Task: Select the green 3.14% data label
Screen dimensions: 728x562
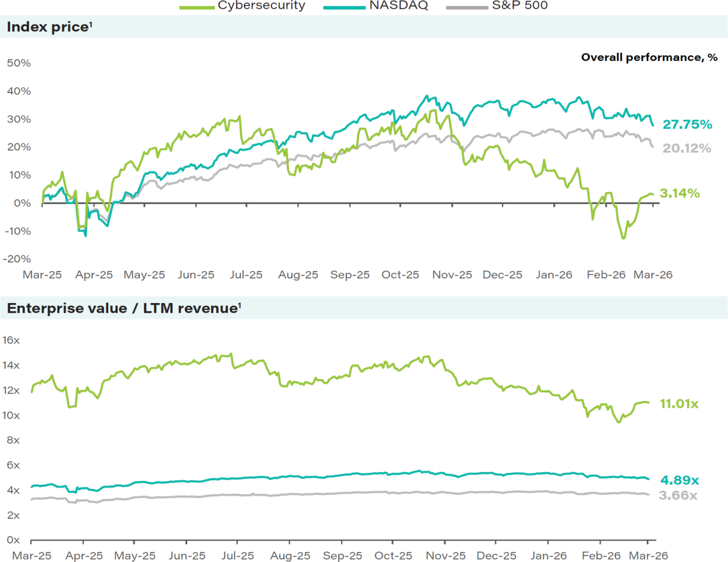Action: [x=681, y=193]
